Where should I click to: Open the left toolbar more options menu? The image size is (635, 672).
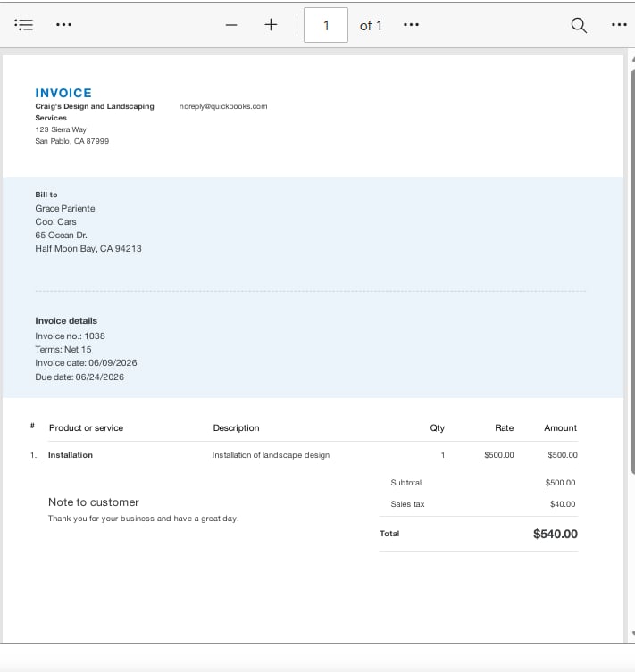click(64, 25)
